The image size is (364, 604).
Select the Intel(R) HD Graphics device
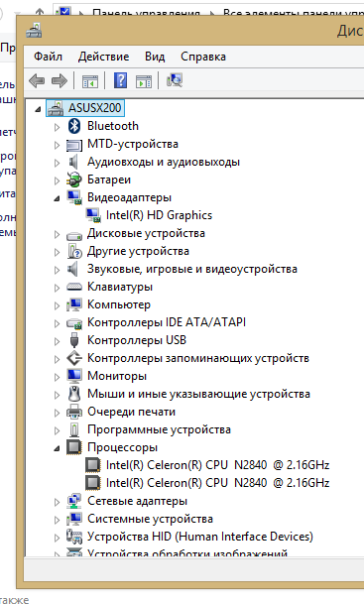tap(159, 215)
